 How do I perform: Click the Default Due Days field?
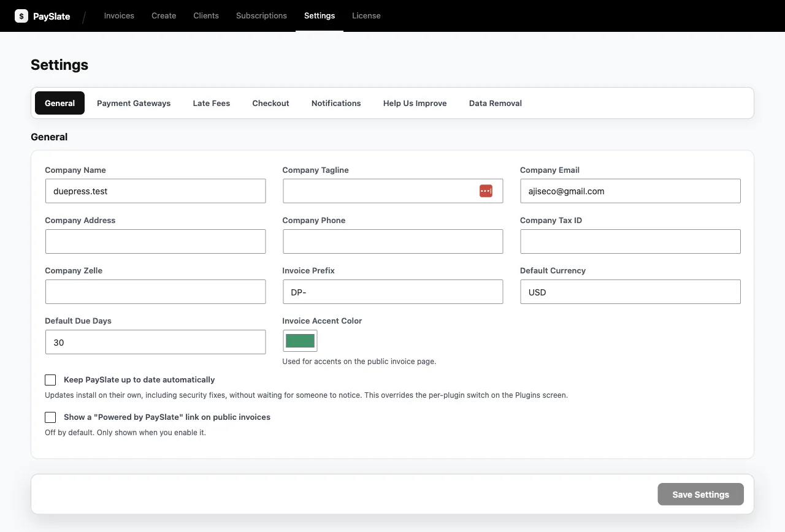coord(155,342)
